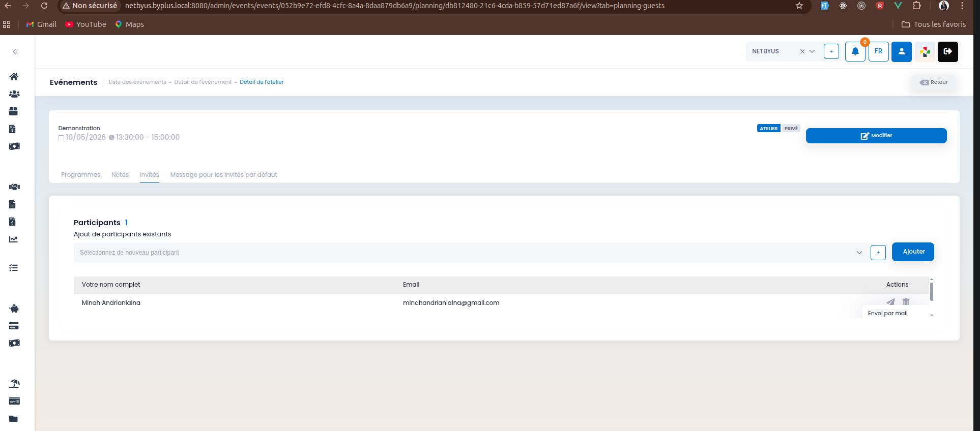Click the logout icon button
Viewport: 980px width, 431px height.
tap(947, 51)
